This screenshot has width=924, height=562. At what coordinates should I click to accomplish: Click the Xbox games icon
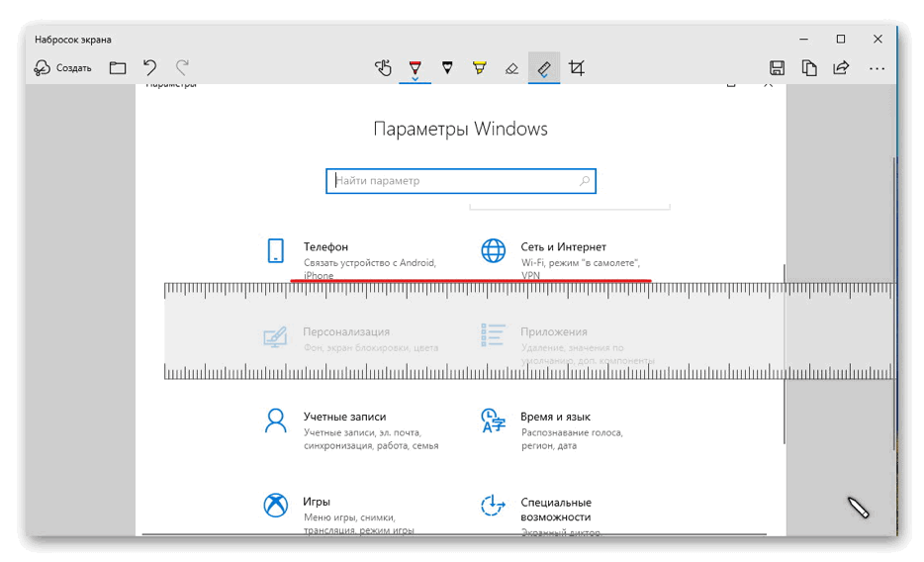275,505
